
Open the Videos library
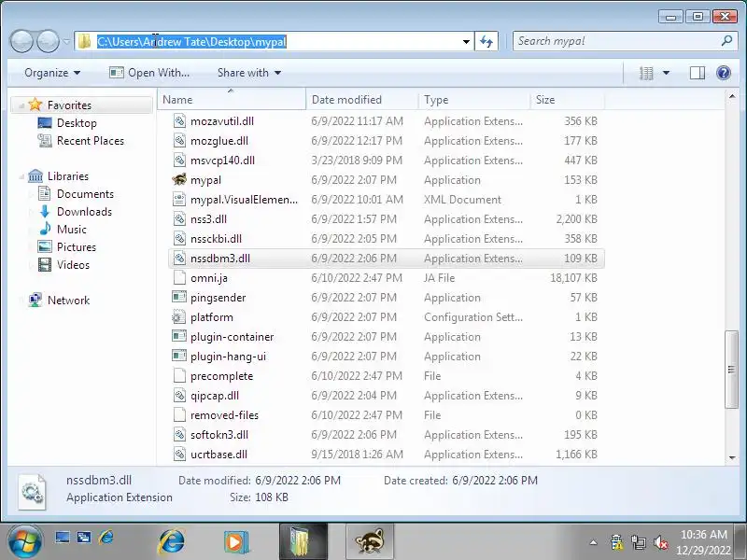(73, 265)
